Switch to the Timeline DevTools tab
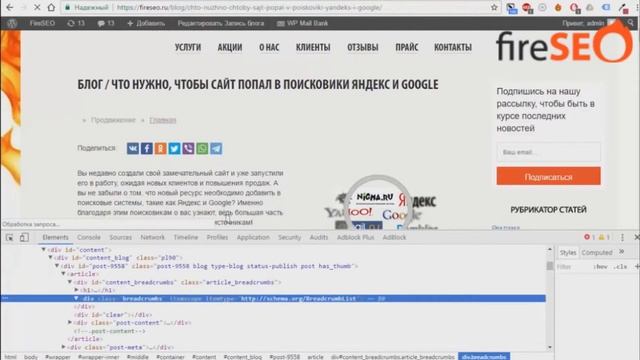640x360 pixels. pos(186,237)
